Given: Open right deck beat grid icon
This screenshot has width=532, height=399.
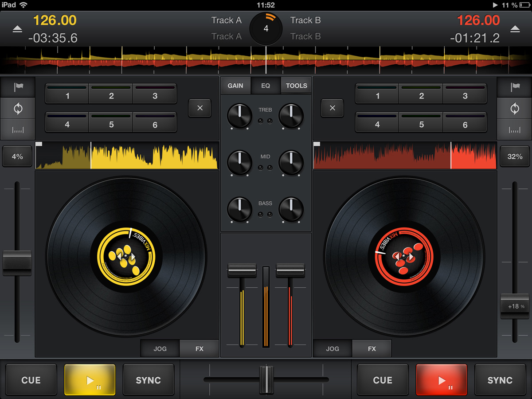Looking at the screenshot, I should point(515,130).
